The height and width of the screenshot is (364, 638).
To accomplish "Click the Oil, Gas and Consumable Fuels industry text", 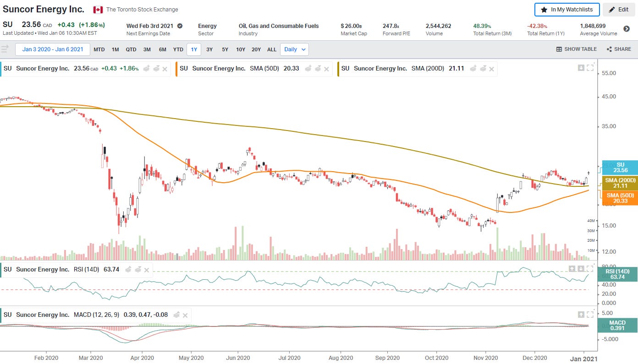I will (279, 26).
